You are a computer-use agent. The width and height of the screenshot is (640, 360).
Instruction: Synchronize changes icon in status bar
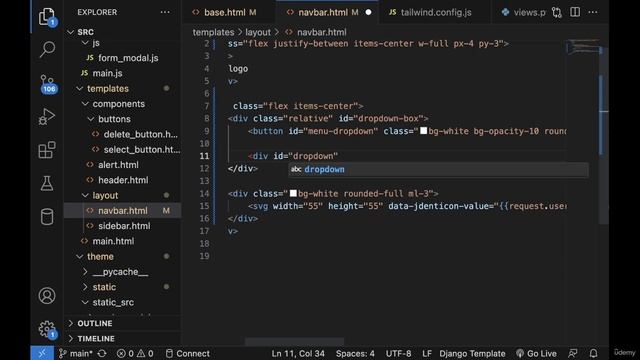click(x=102, y=353)
